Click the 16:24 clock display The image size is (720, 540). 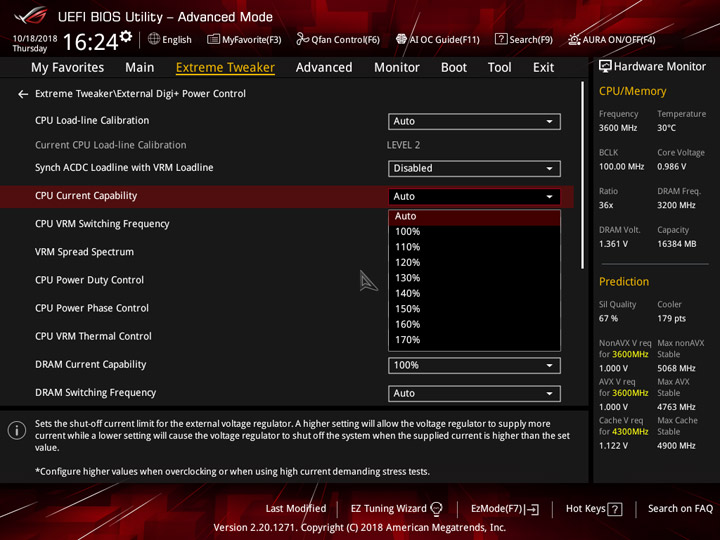tap(90, 42)
